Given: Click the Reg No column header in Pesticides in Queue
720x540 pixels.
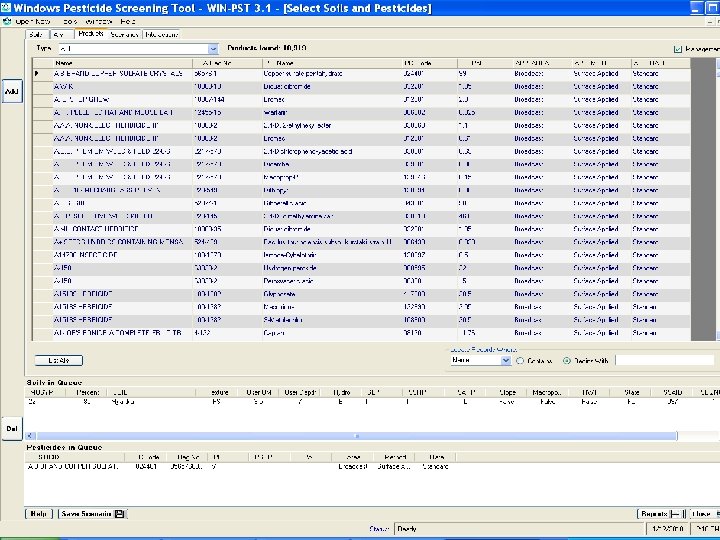Looking at the screenshot, I should [x=186, y=457].
